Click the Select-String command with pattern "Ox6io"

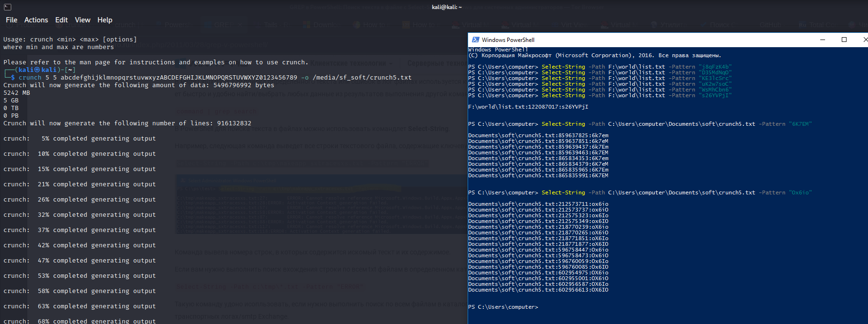(639, 192)
